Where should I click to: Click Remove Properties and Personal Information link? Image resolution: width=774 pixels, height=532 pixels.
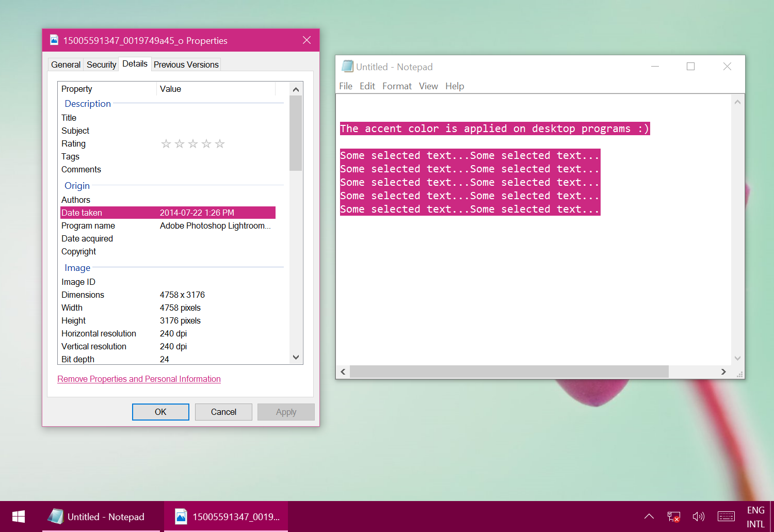139,379
